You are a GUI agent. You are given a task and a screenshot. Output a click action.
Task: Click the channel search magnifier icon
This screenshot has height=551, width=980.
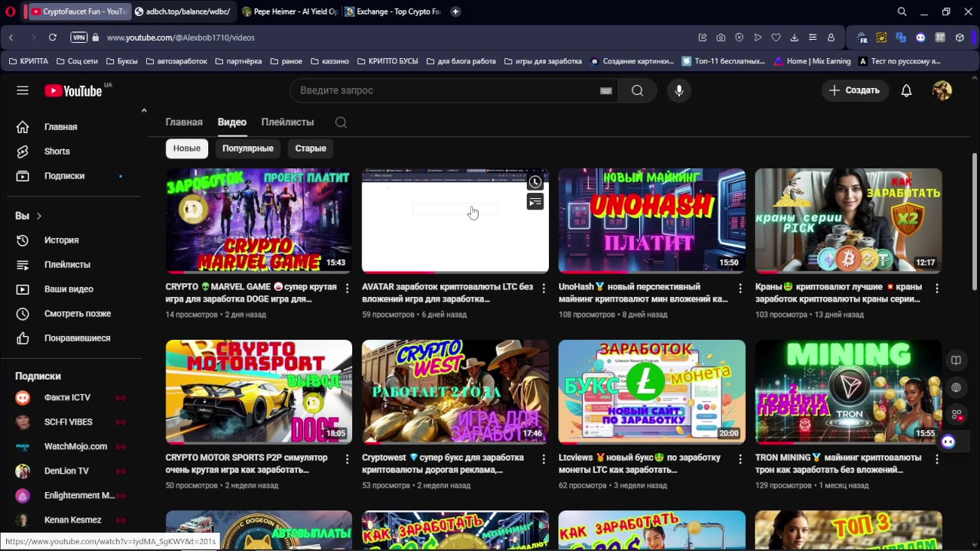tap(341, 122)
